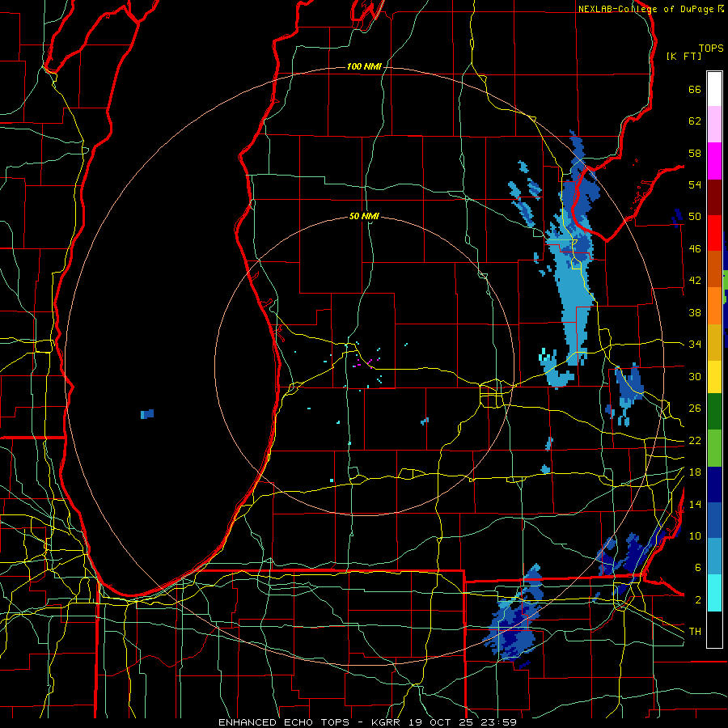Screen dimensions: 728x728
Task: Pick the cyan legend swatch at the bottom
Action: 714,593
